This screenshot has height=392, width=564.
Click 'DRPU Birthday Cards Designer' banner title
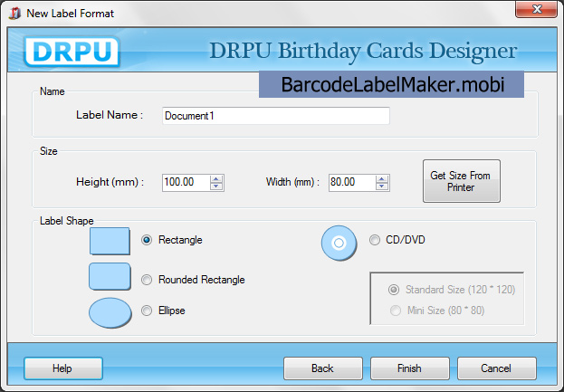363,51
